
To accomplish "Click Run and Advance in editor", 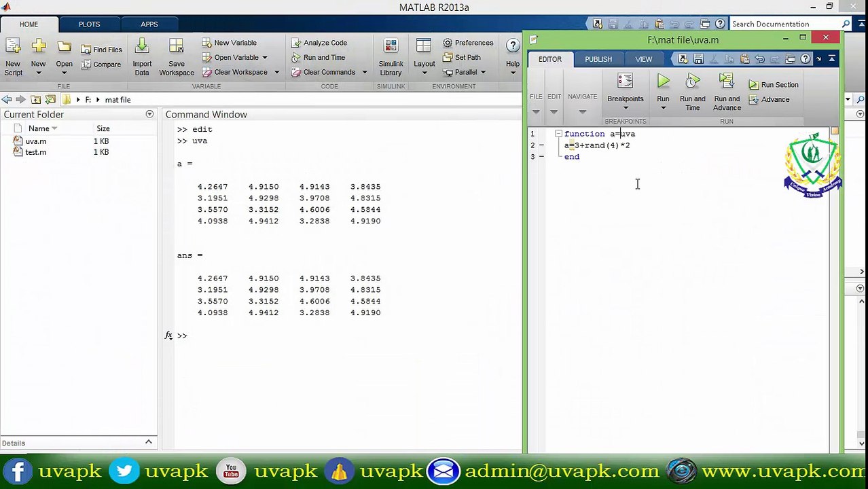I will point(727,92).
